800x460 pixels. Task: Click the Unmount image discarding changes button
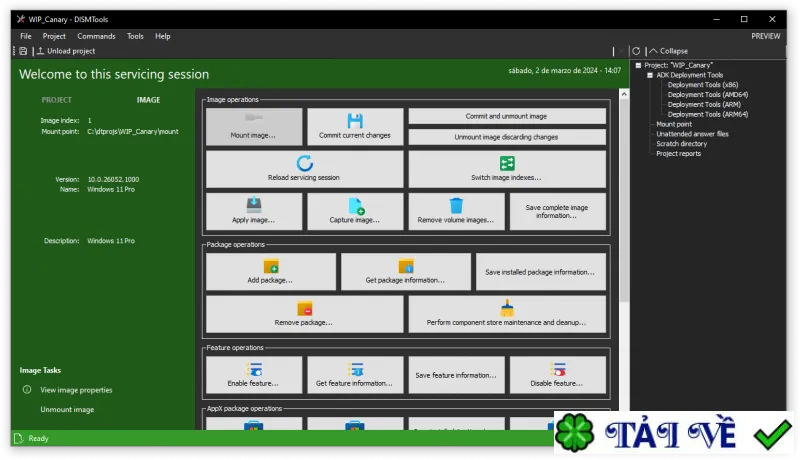[x=507, y=137]
